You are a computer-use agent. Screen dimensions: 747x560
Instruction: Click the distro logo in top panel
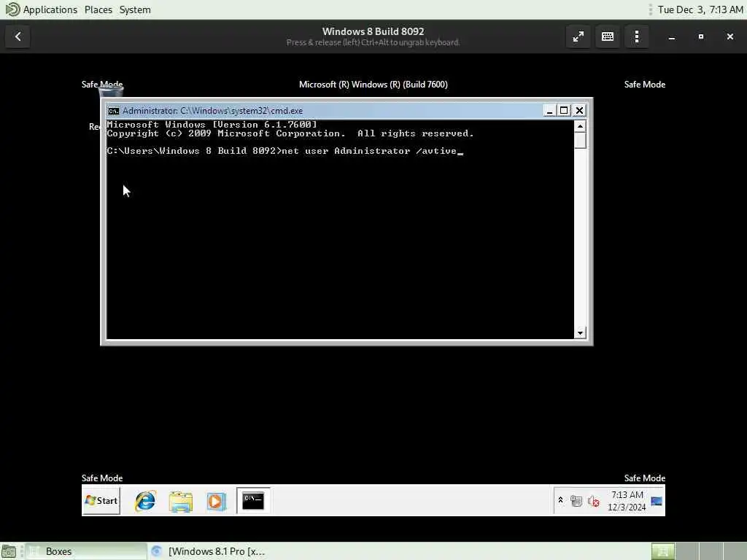coord(12,9)
